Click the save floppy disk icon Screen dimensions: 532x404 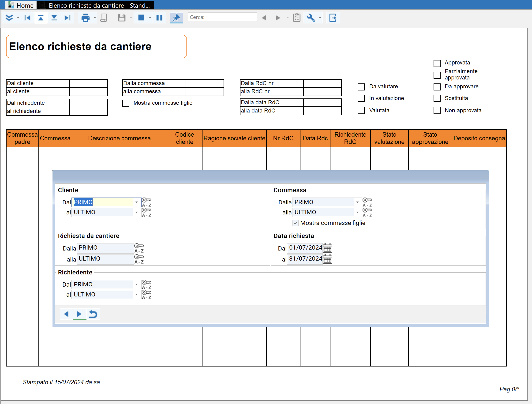coord(122,18)
